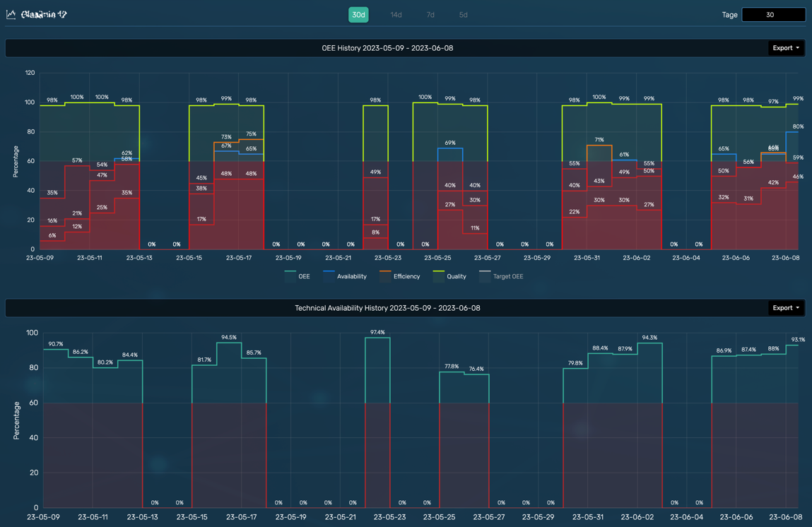Viewport: 812px width, 527px height.
Task: Click the Tage number input field
Action: tap(773, 15)
